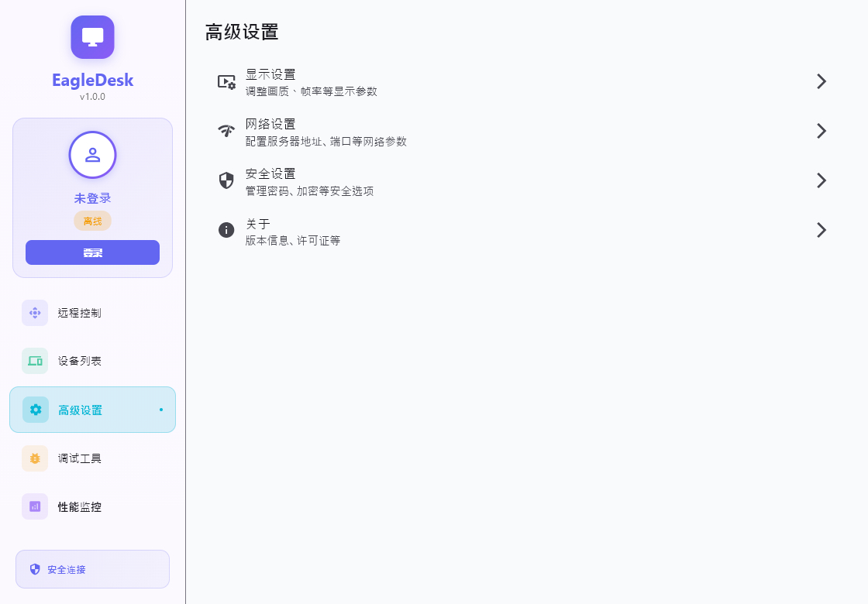The image size is (868, 604).
Task: Click the 离线 status badge
Action: pos(92,221)
